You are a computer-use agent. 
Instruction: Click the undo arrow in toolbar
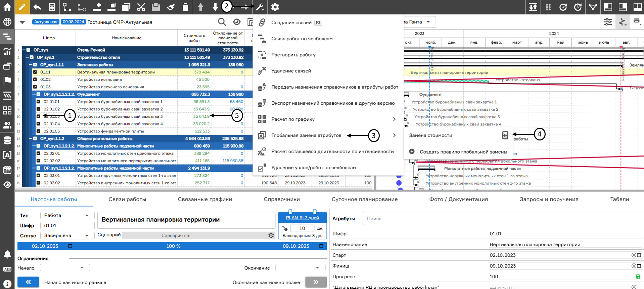coord(37,7)
